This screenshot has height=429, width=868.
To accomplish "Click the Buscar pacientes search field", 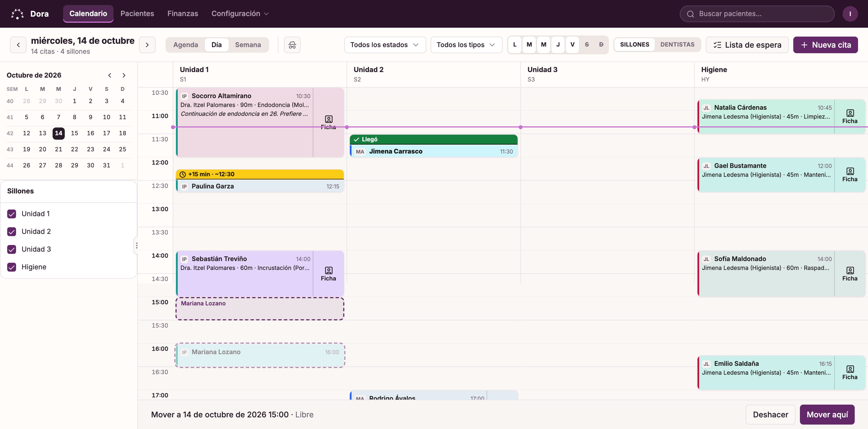I will [x=757, y=14].
